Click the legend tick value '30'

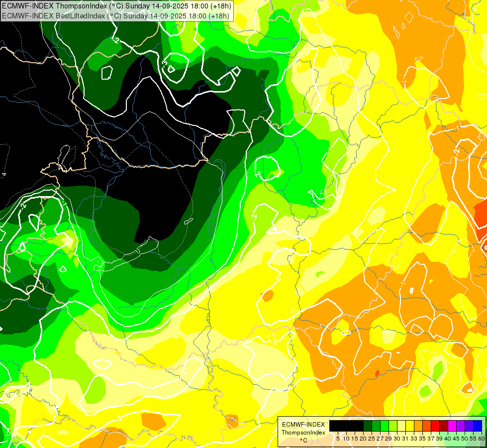click(397, 439)
